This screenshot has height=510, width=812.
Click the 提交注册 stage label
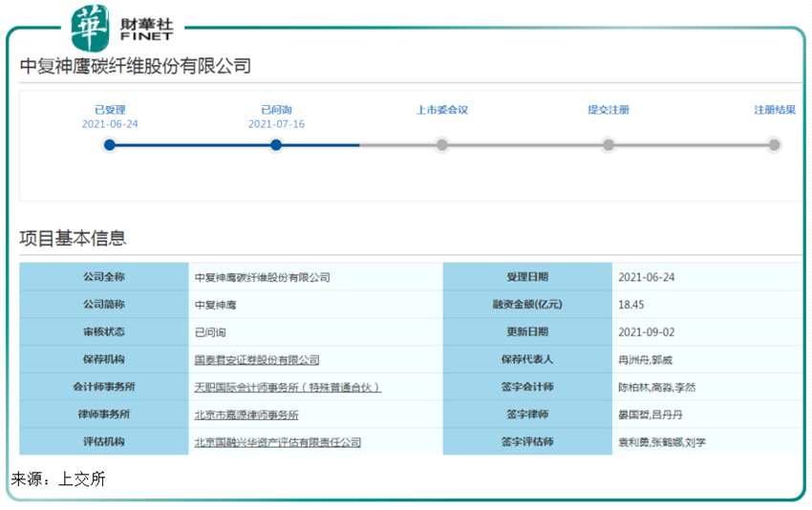(x=609, y=110)
